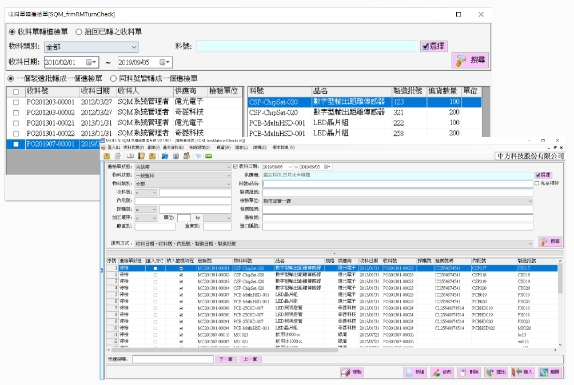This screenshot has width=574, height=385.
Task: Click the users icon in toolbar
Action: 187,156
